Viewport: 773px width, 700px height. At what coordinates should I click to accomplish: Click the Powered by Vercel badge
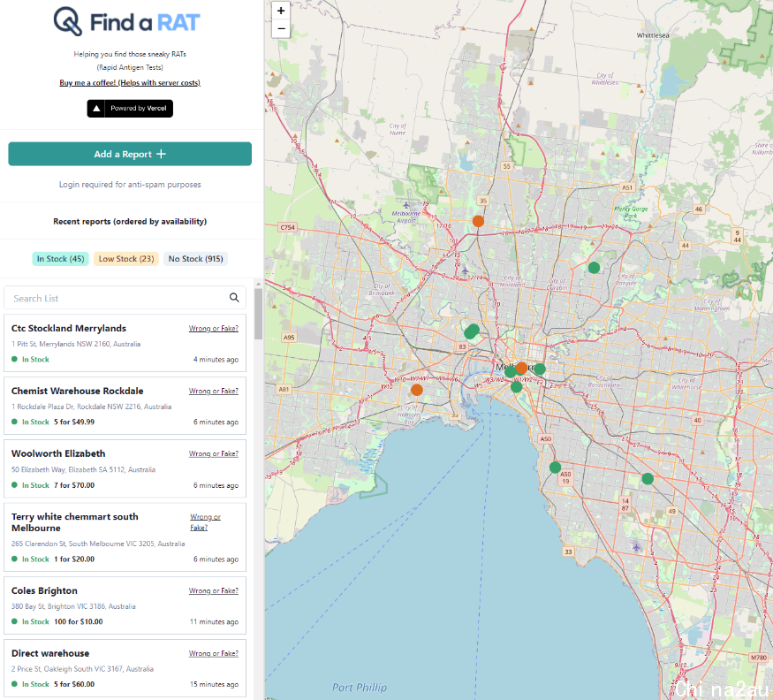pyautogui.click(x=130, y=108)
